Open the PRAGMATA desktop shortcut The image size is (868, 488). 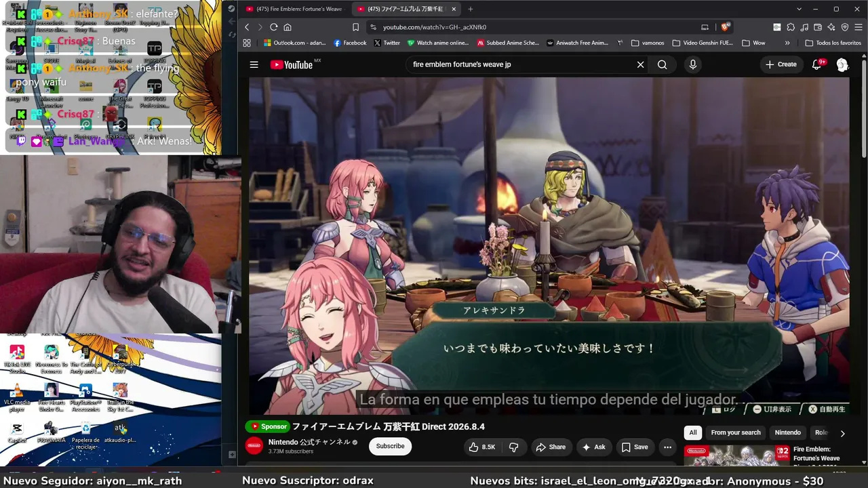(51, 432)
